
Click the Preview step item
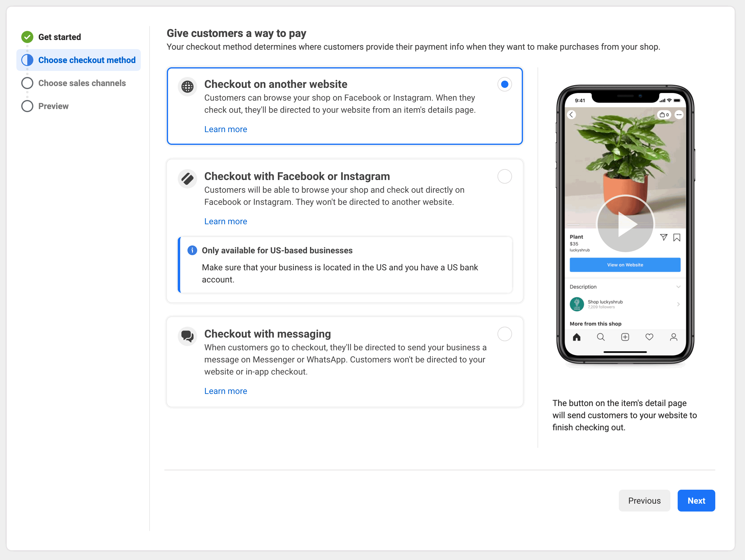pyautogui.click(x=53, y=106)
